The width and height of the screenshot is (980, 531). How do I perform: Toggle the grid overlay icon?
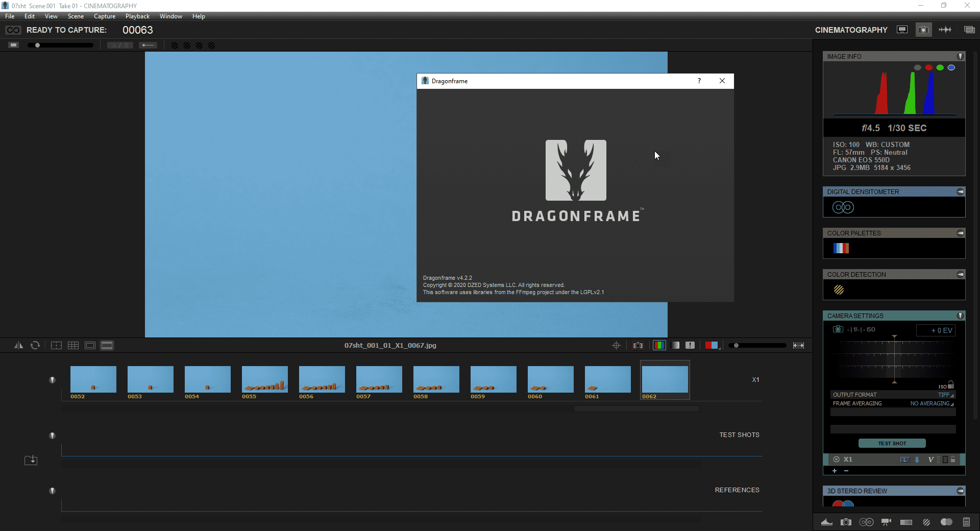click(73, 346)
